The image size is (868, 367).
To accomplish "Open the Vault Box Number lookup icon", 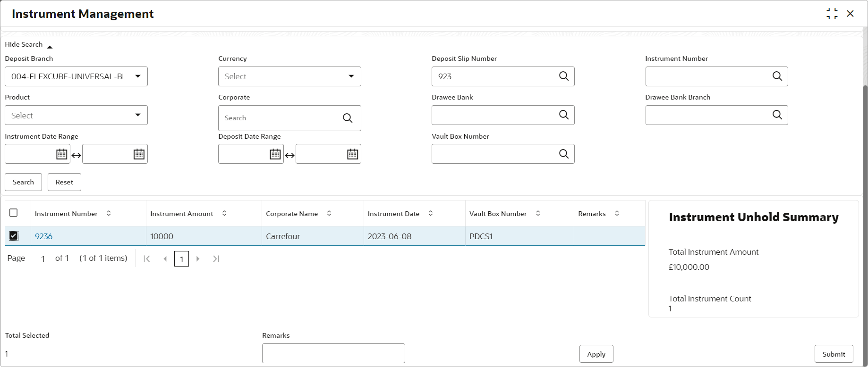I will [563, 154].
